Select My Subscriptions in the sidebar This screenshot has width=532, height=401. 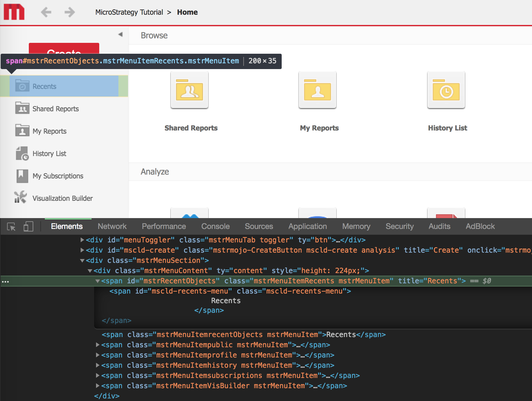tap(57, 176)
